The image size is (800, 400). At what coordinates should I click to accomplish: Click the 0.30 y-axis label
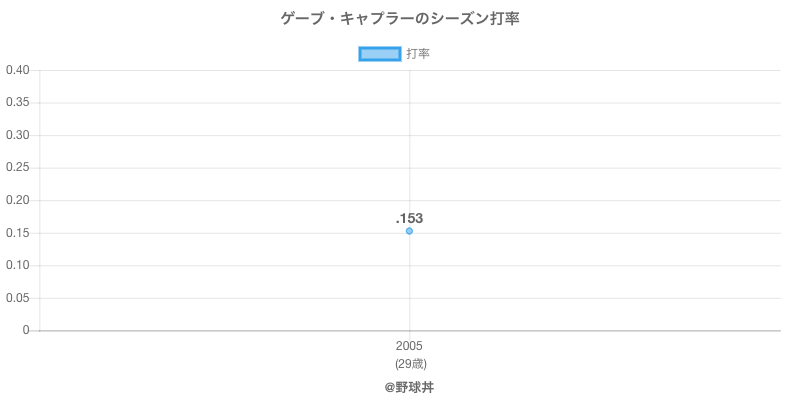[17, 135]
